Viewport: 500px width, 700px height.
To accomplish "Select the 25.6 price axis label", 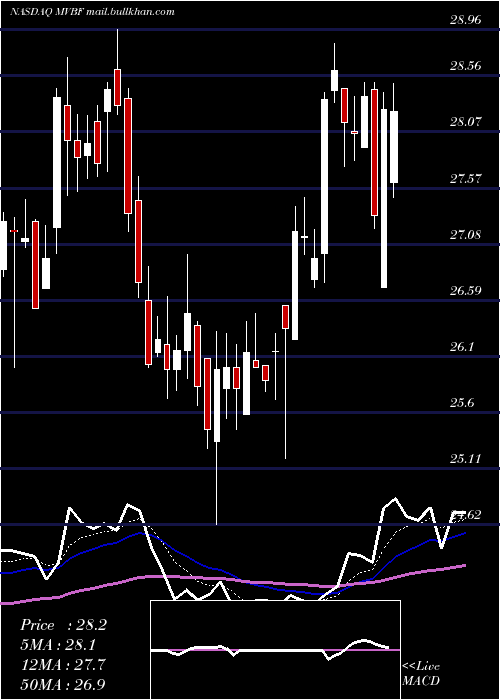I will tap(462, 403).
